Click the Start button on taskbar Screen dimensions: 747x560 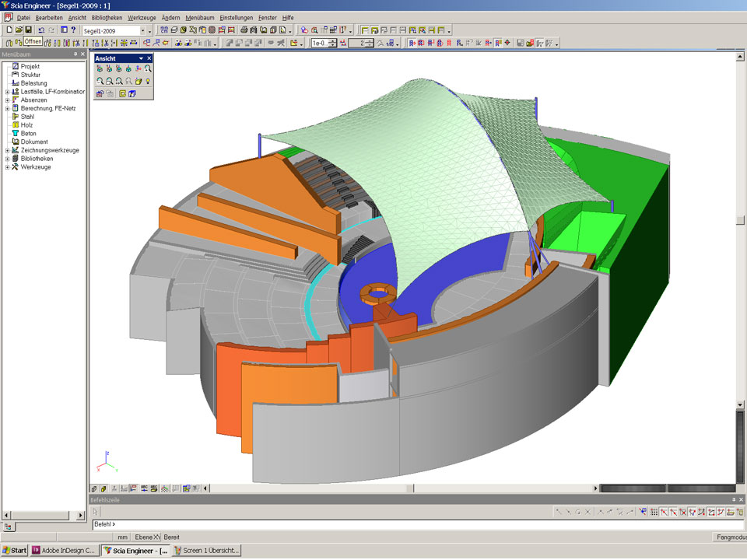(15, 551)
